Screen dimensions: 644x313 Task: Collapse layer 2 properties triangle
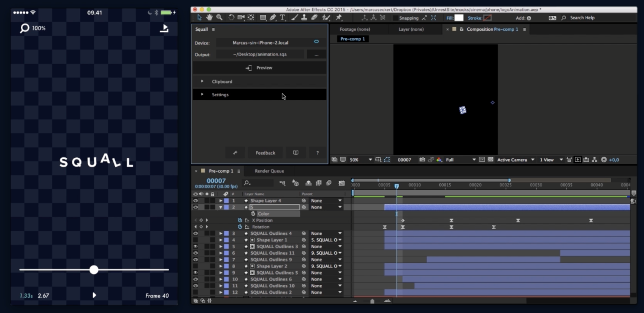[x=221, y=207]
